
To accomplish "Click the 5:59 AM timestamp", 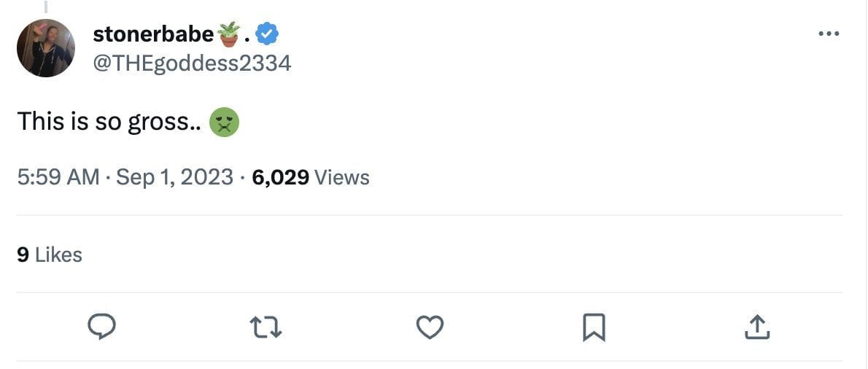I will pos(58,177).
